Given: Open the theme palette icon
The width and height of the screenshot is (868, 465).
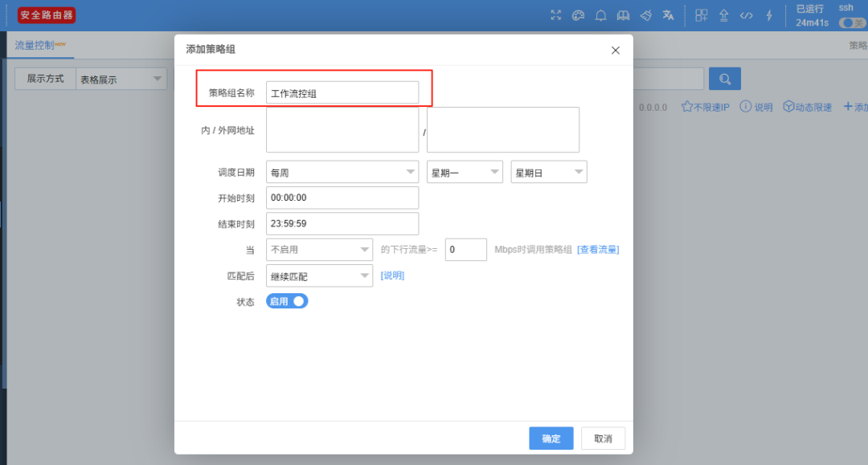Looking at the screenshot, I should tap(578, 15).
